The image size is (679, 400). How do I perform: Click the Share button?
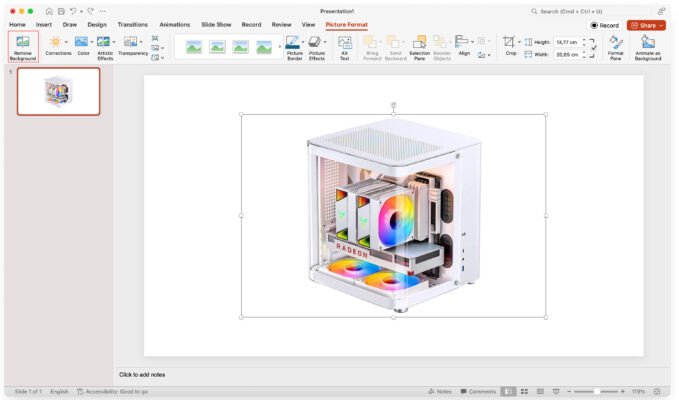646,26
